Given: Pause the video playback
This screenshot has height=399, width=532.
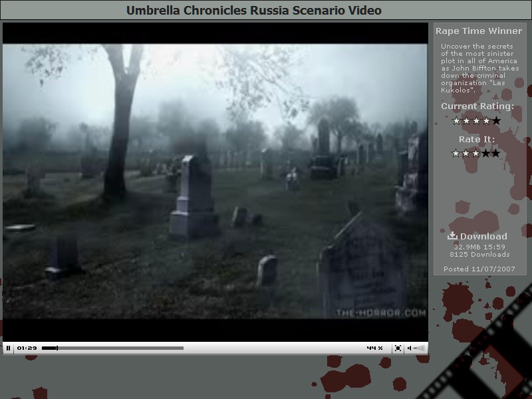Looking at the screenshot, I should click(8, 348).
